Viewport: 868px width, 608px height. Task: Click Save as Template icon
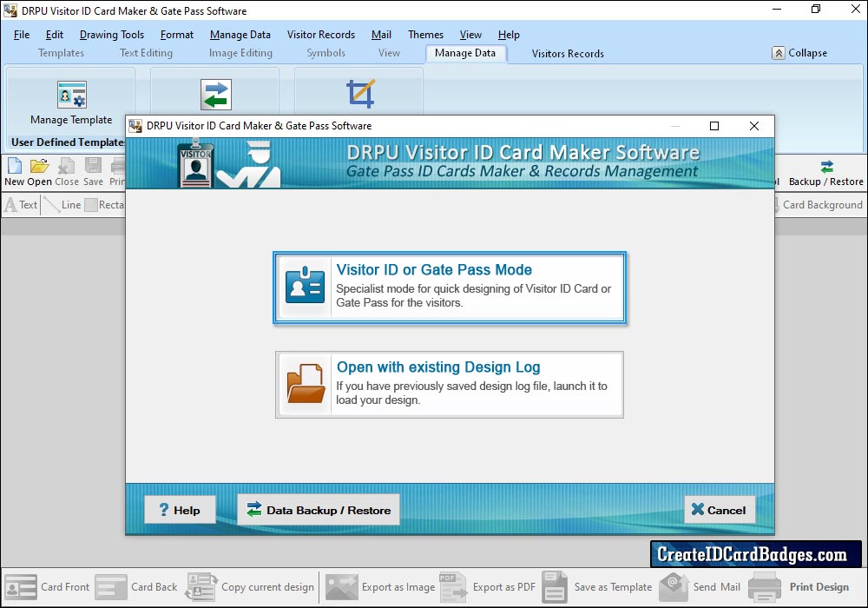555,587
